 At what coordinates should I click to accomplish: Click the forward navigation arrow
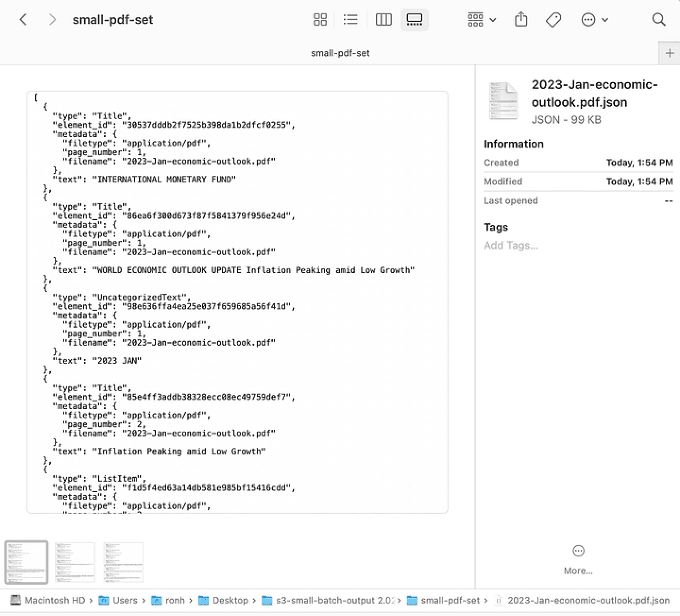52,20
